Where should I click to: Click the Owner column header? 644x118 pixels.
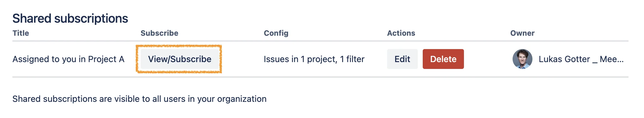(522, 33)
